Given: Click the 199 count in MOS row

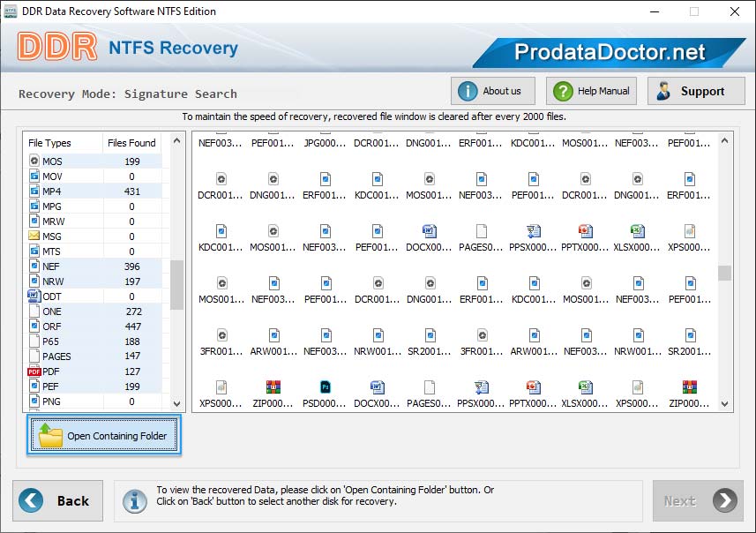Looking at the screenshot, I should pos(132,161).
